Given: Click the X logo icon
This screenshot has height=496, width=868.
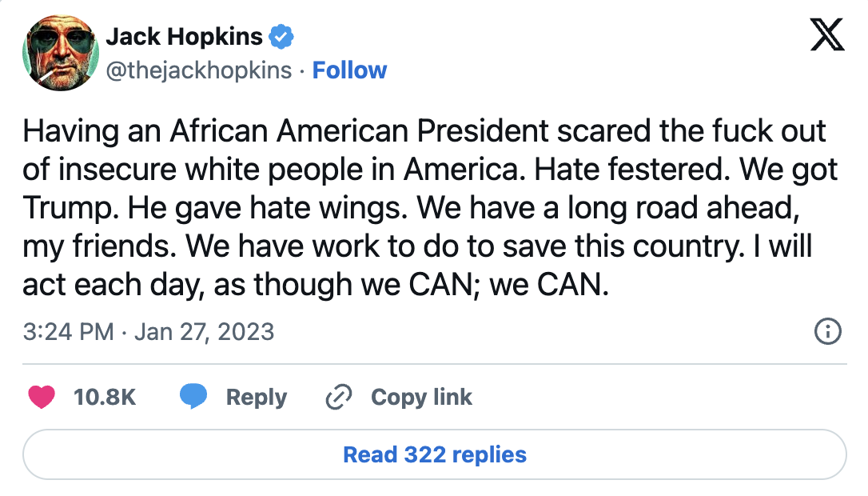Looking at the screenshot, I should (826, 34).
